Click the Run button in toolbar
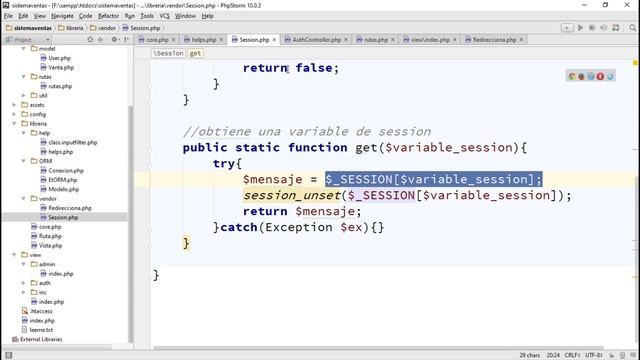This screenshot has height=360, width=640. [x=580, y=28]
